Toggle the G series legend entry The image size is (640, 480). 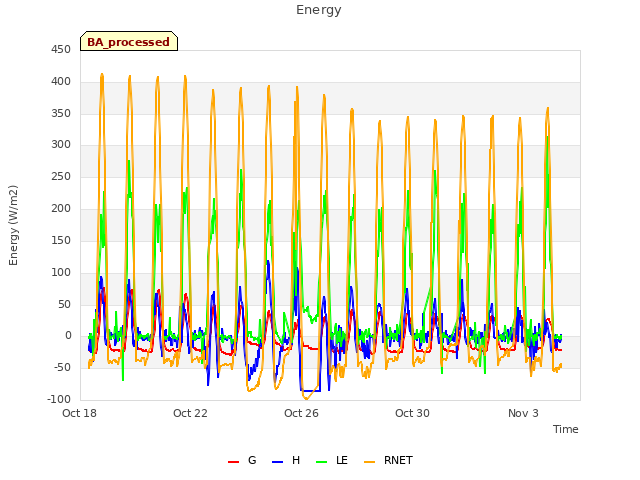click(242, 460)
